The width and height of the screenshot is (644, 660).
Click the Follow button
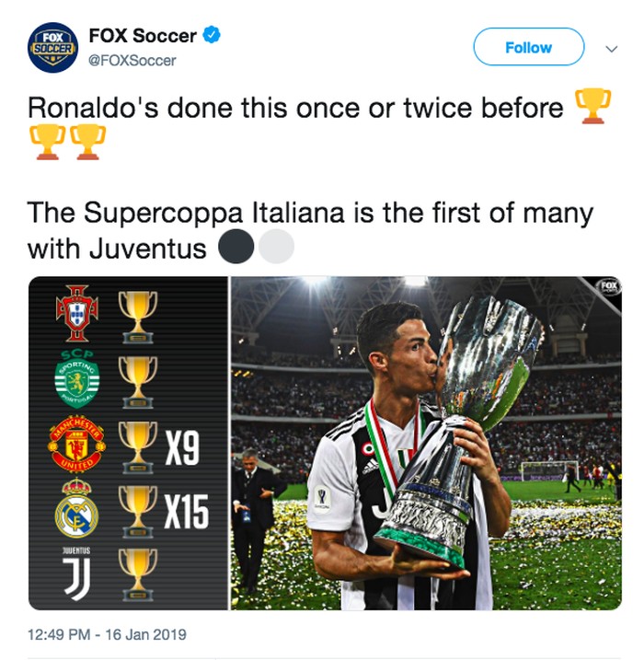(x=528, y=47)
